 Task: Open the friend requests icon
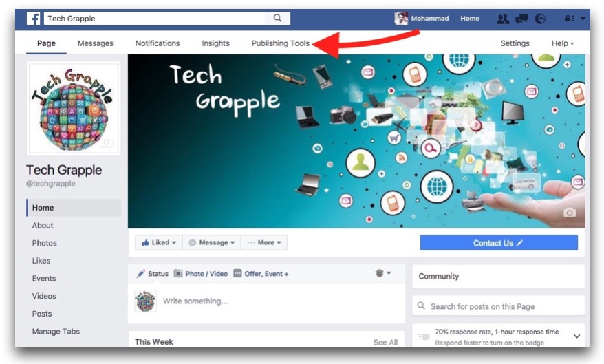point(503,19)
